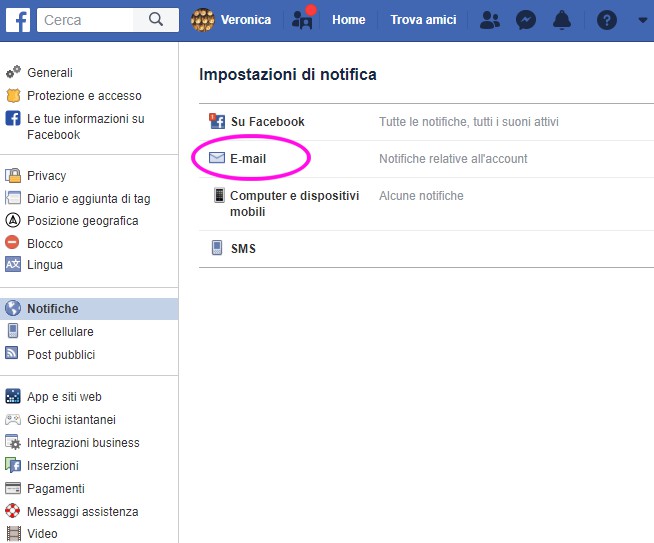Open Protezione e accesso

tap(84, 96)
